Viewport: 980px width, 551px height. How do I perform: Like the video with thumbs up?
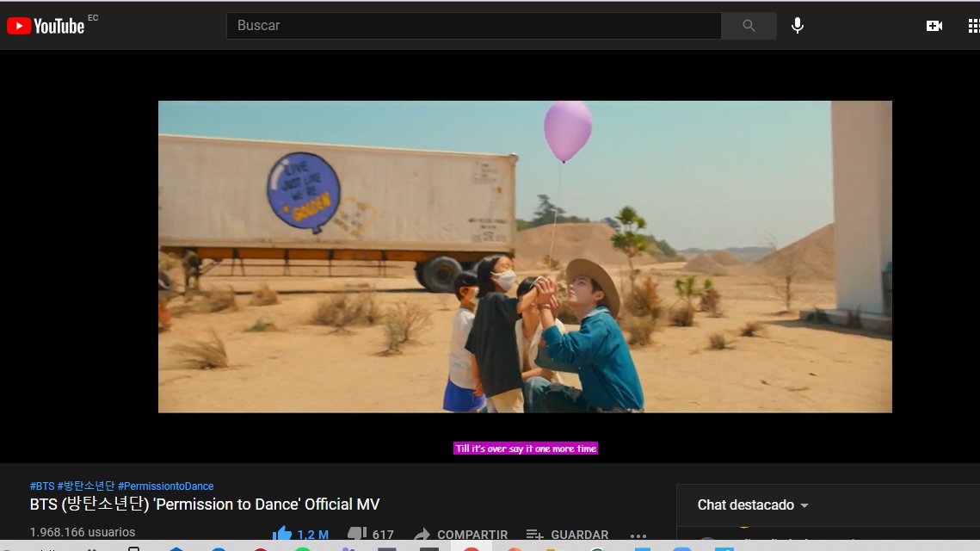(300, 534)
